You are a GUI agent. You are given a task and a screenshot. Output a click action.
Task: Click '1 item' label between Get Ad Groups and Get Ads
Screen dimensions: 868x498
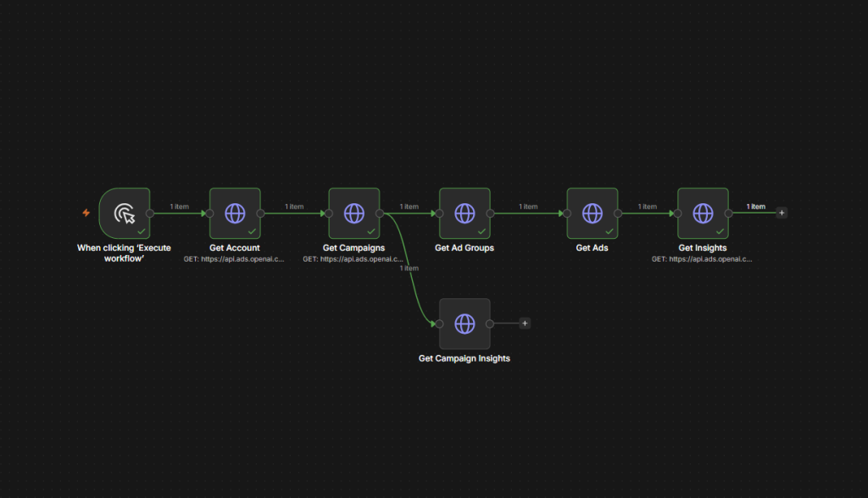528,207
